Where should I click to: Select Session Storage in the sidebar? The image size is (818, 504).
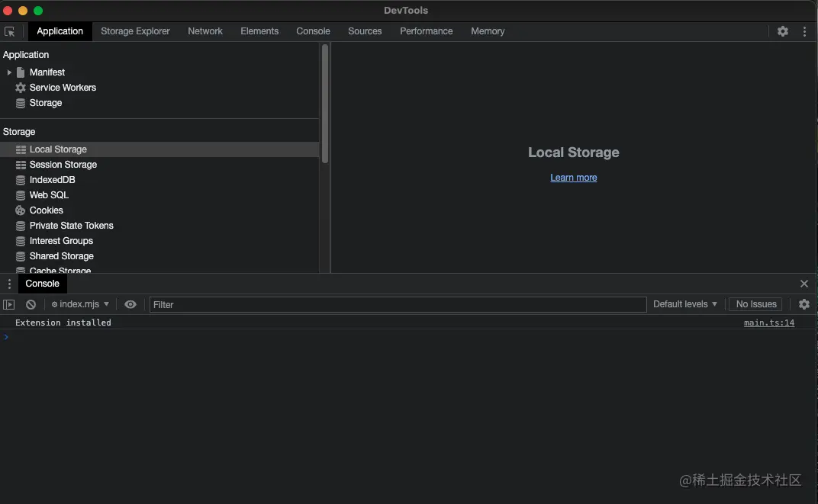[63, 165]
